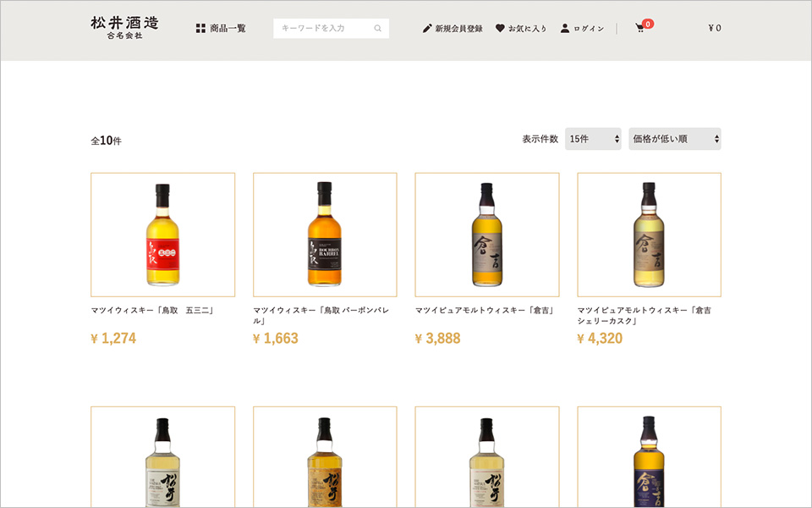Open the second-row amber-label 松井 bottle thumbnail

325,456
